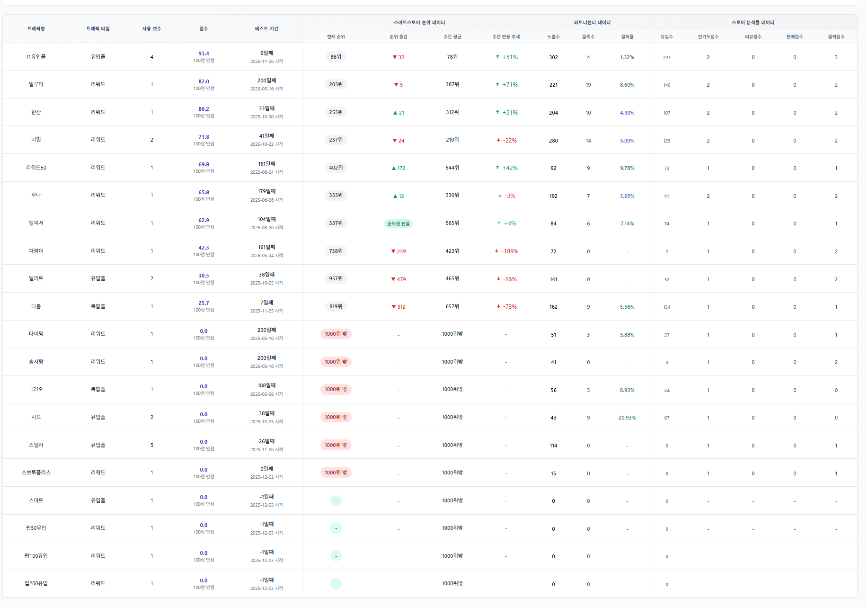The image size is (868, 607).
Task: Select the 루나 traffic name
Action: coord(36,195)
